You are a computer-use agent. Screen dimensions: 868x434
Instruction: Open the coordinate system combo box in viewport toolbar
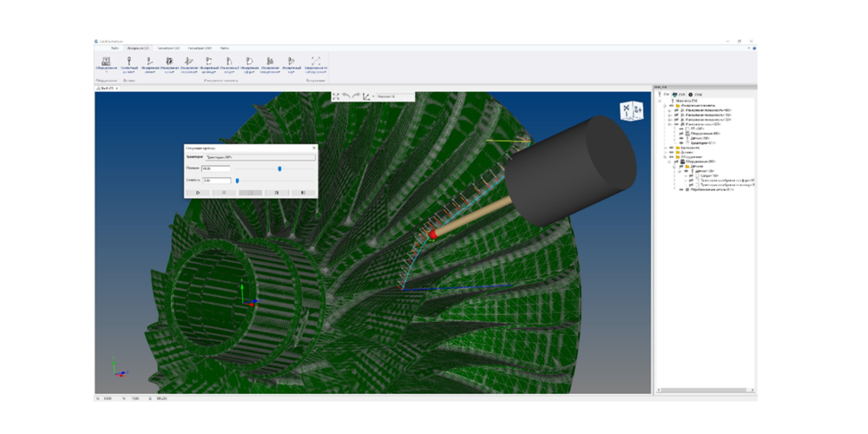(x=395, y=96)
